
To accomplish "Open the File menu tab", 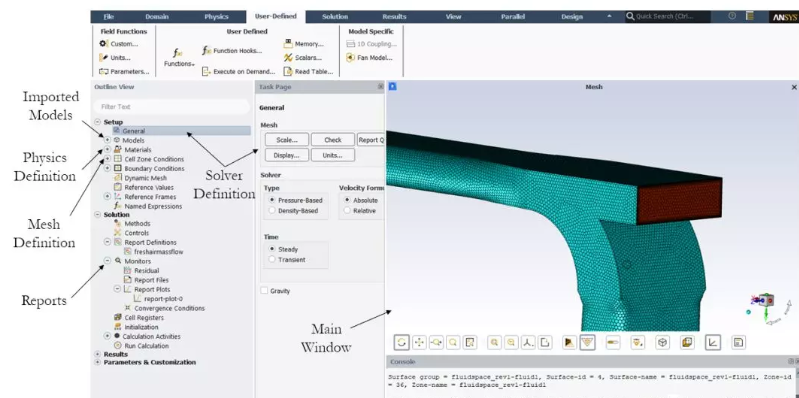I will click(x=109, y=16).
